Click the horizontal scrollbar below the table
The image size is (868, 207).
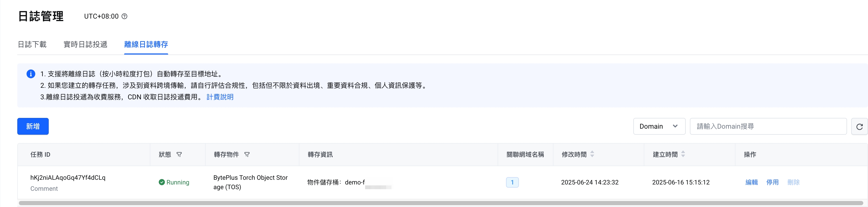point(438,203)
